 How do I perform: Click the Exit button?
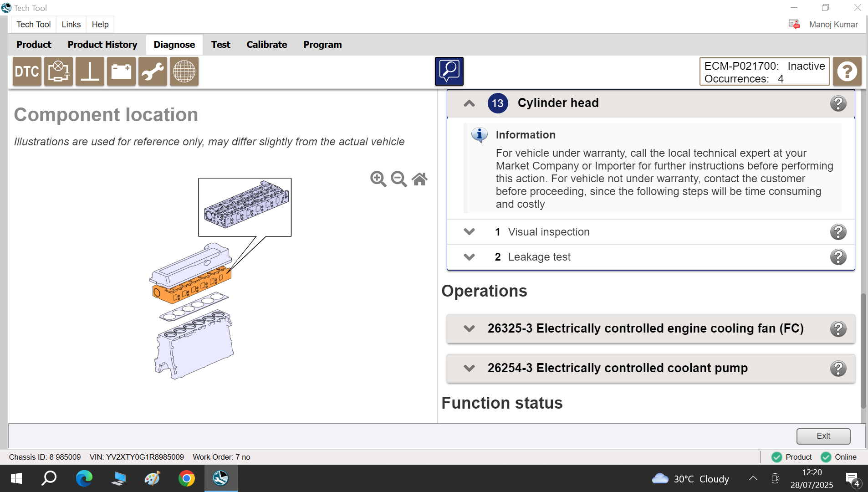point(823,436)
